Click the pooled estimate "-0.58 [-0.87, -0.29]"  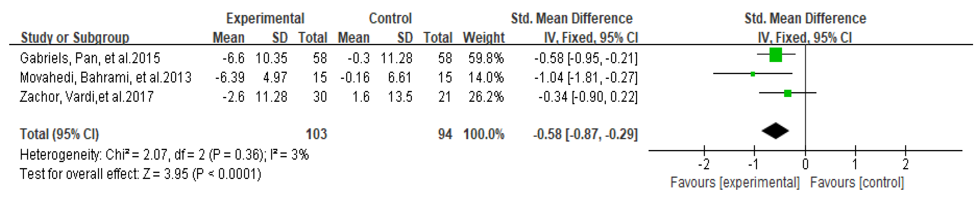(x=585, y=134)
